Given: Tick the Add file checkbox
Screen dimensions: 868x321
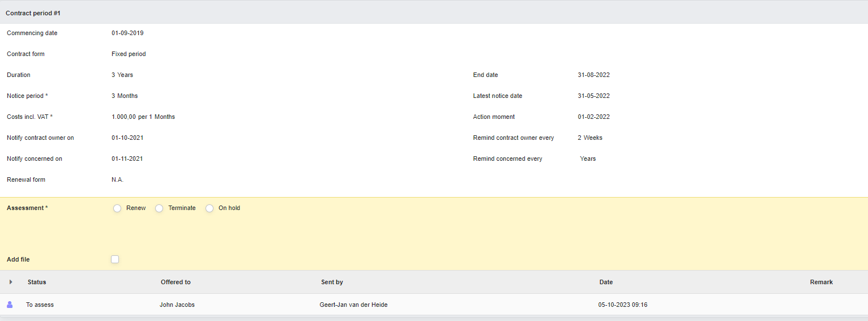Looking at the screenshot, I should point(115,259).
